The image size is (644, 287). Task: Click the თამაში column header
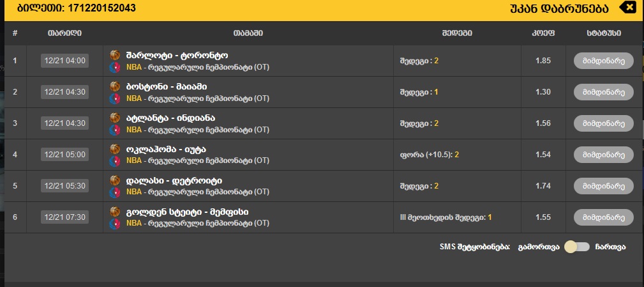248,33
